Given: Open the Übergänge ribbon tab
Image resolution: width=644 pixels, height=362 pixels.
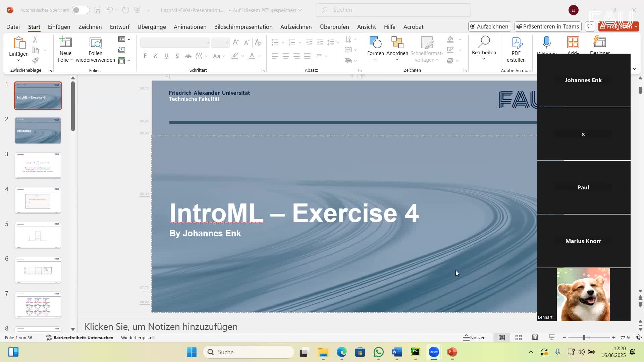Looking at the screenshot, I should tap(152, 27).
